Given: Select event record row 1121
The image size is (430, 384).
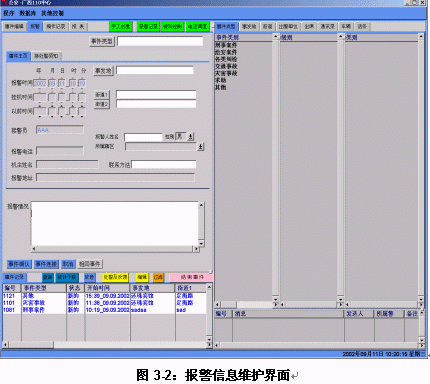Looking at the screenshot, I should [x=104, y=296].
